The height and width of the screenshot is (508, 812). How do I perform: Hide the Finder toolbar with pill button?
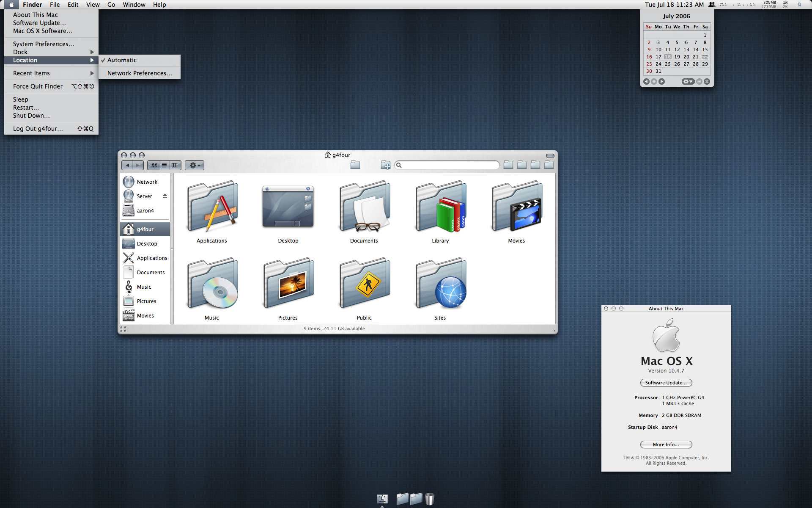coord(550,155)
